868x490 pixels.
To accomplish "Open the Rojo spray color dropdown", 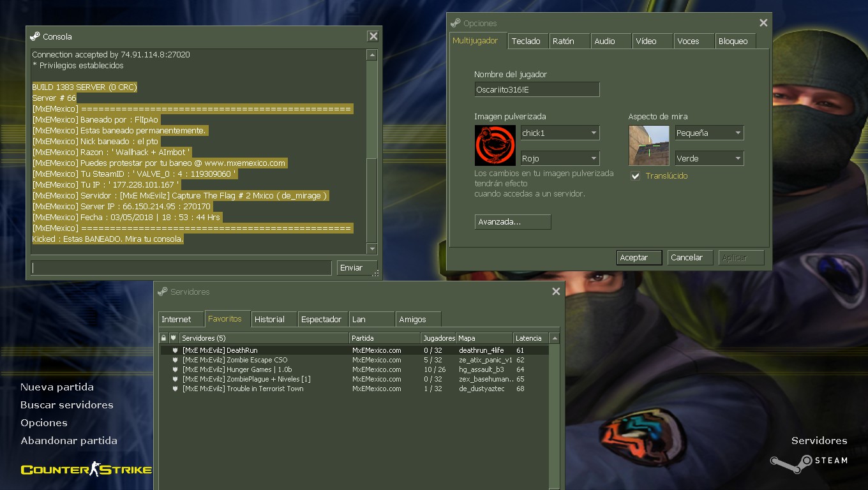I will (560, 158).
